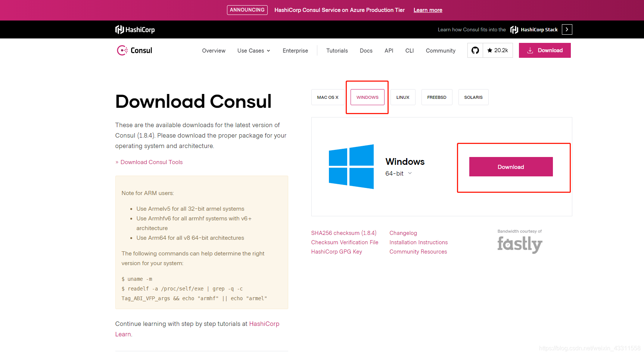644x355 pixels.
Task: Click the Download button in navigation bar
Action: (545, 50)
